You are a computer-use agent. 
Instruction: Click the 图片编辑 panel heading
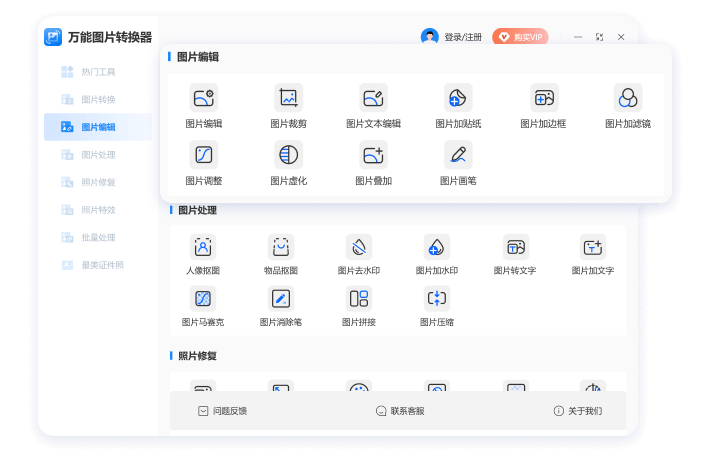click(198, 57)
